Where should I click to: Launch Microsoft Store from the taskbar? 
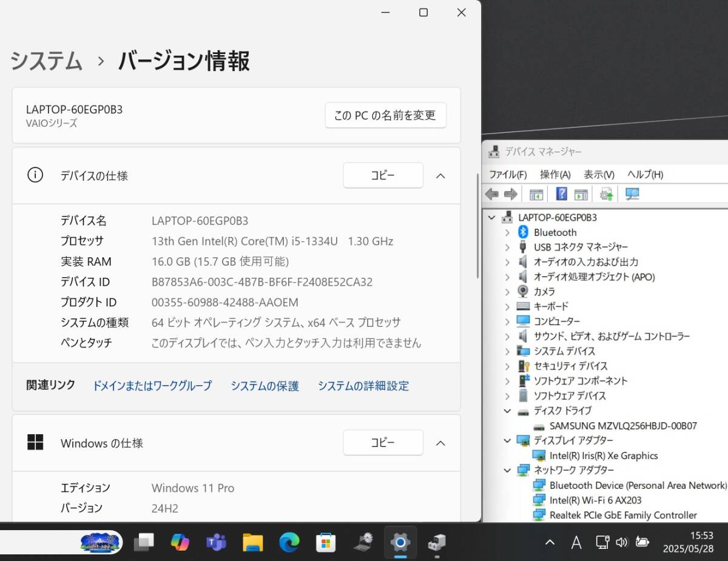(326, 542)
